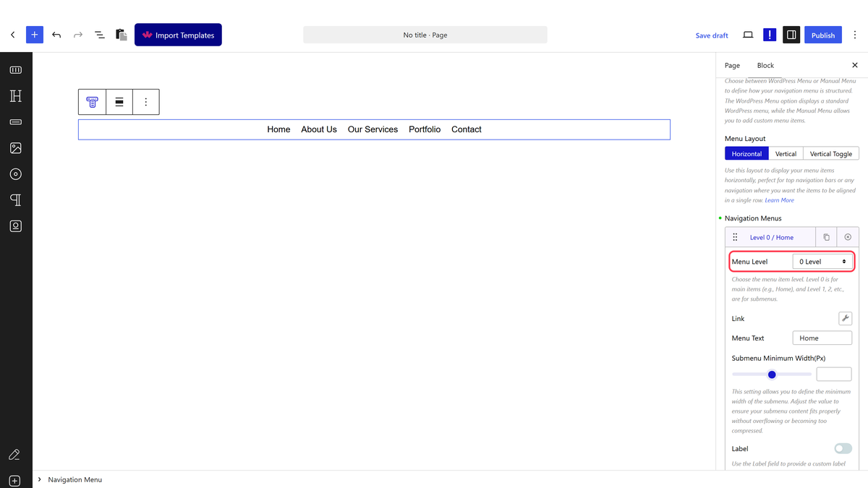
Task: Open the Link wrench settings button
Action: pos(845,318)
